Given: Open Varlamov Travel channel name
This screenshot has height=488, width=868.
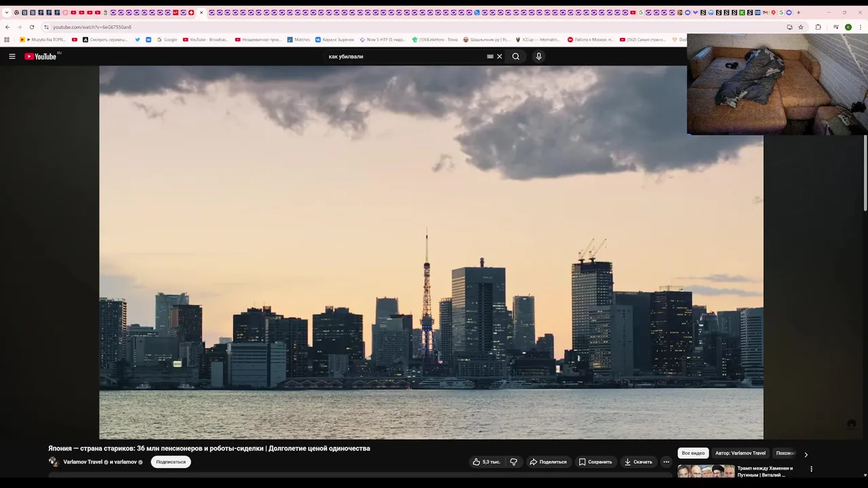Looking at the screenshot, I should point(83,462).
